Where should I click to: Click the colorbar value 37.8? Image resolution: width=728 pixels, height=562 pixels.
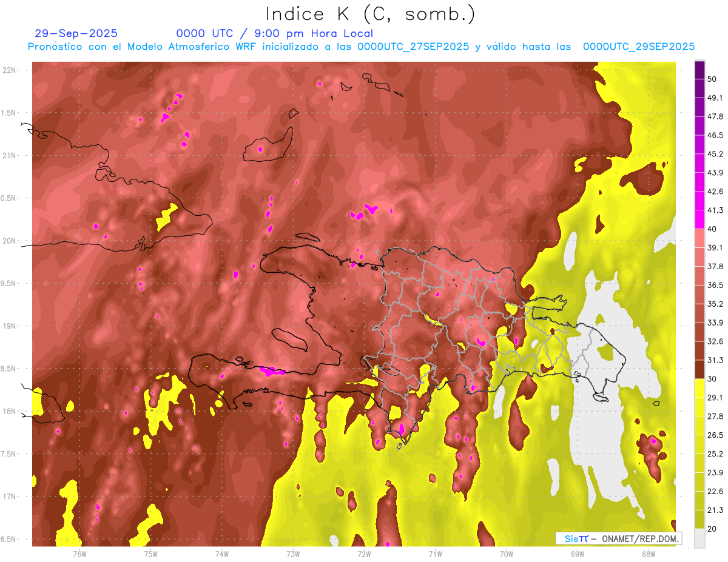click(715, 267)
